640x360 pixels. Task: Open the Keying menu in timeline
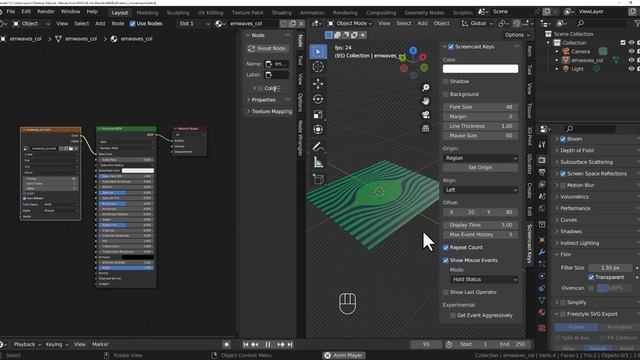(x=56, y=344)
